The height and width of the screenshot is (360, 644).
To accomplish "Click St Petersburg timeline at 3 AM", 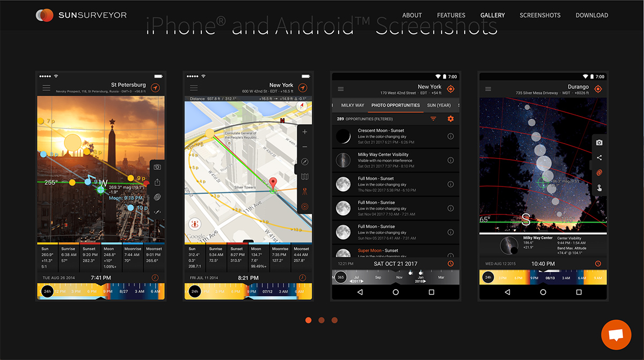I will [x=140, y=291].
